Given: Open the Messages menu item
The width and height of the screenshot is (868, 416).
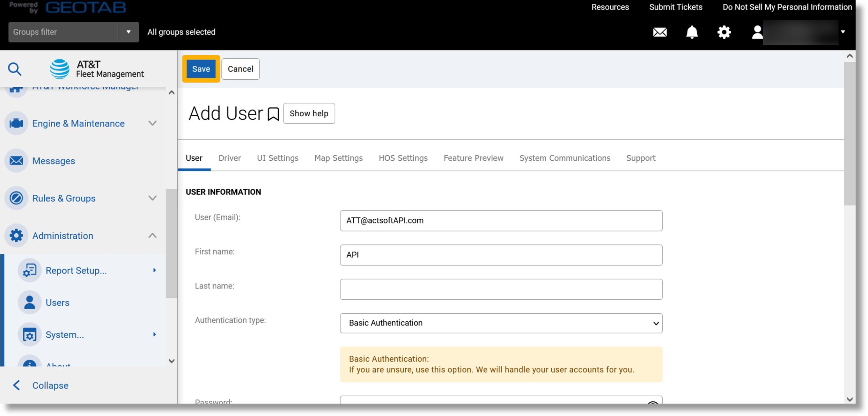Looking at the screenshot, I should [54, 161].
